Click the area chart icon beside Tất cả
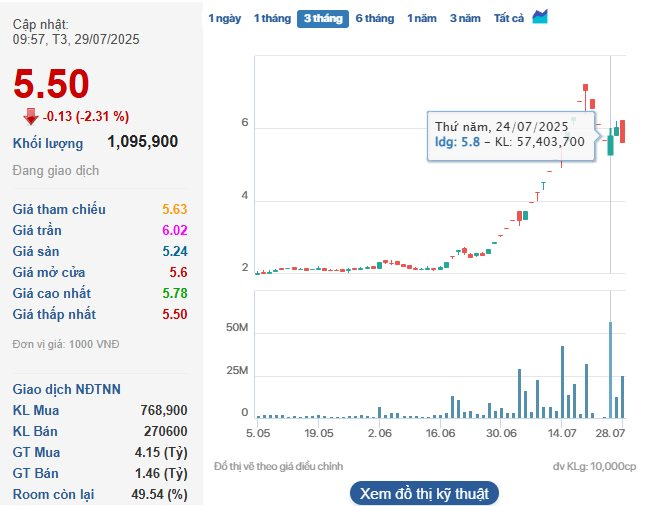Viewport: 655px width, 506px height. point(540,17)
